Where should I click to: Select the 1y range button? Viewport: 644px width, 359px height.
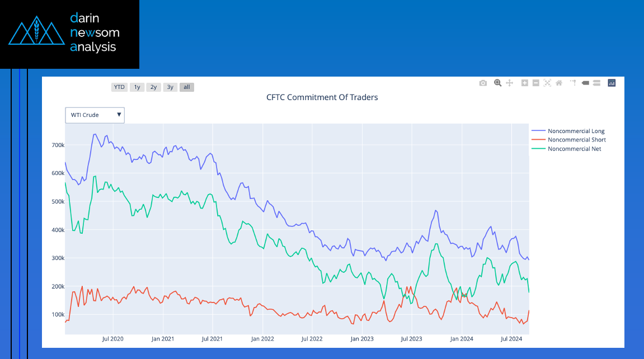tap(137, 87)
